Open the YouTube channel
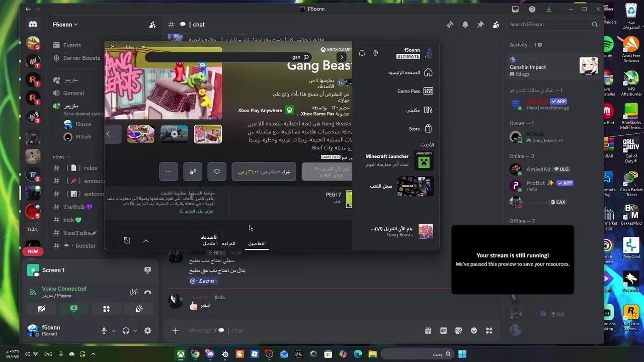 pyautogui.click(x=79, y=233)
